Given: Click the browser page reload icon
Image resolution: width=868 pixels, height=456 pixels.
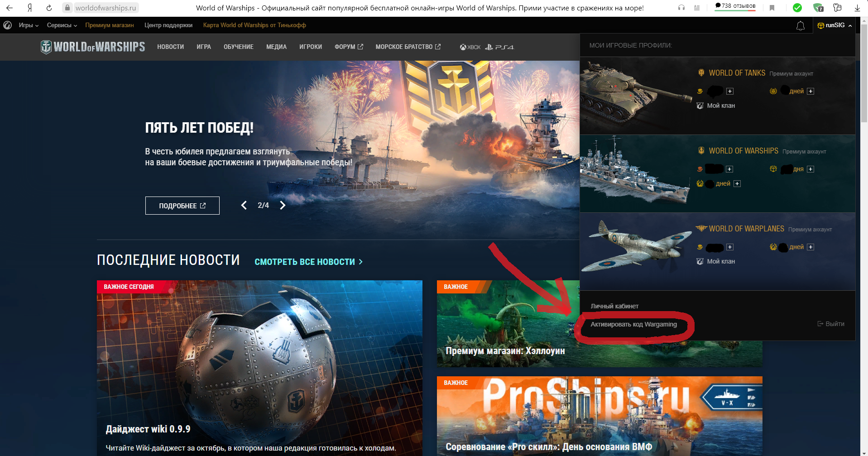Looking at the screenshot, I should click(49, 8).
